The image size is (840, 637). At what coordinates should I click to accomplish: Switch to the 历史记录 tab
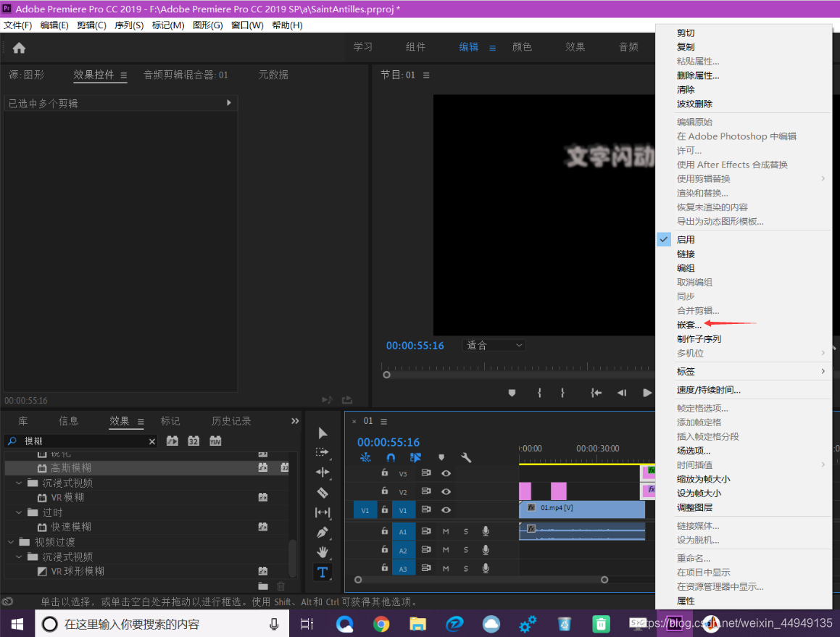231,421
